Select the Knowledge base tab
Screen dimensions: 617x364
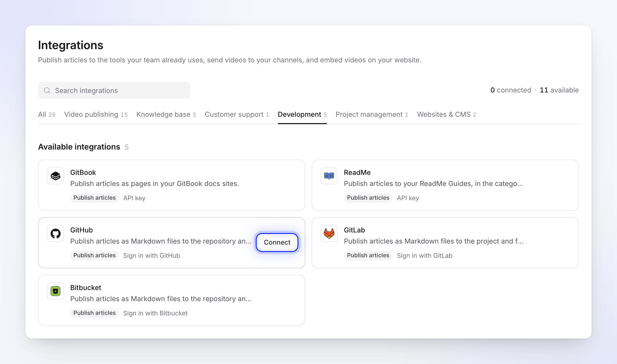pos(166,114)
